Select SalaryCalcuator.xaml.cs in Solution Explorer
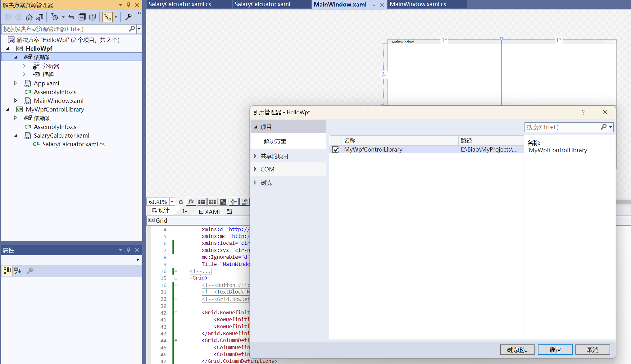This screenshot has width=631, height=364. coord(73,144)
